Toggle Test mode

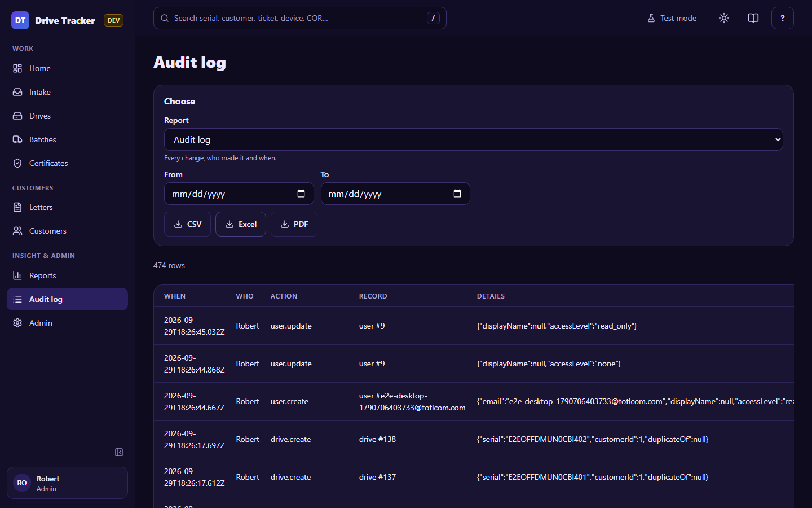tap(672, 18)
